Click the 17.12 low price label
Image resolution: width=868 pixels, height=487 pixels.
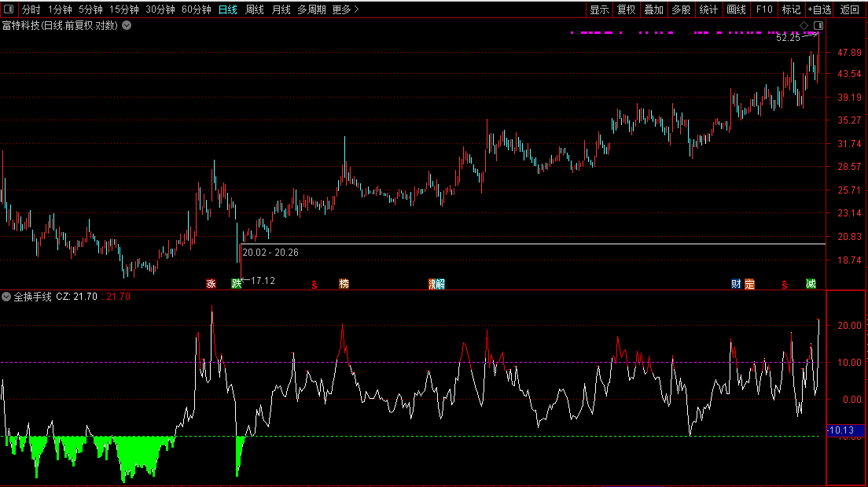[263, 281]
